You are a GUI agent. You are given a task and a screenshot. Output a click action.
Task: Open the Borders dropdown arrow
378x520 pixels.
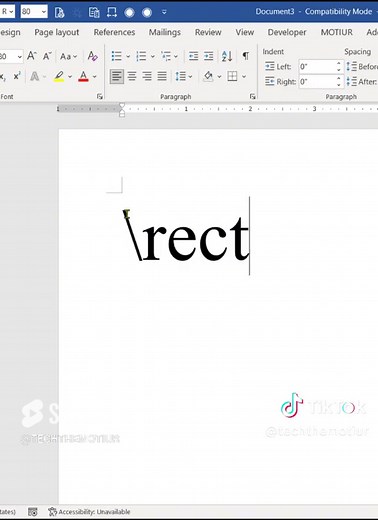pyautogui.click(x=244, y=77)
